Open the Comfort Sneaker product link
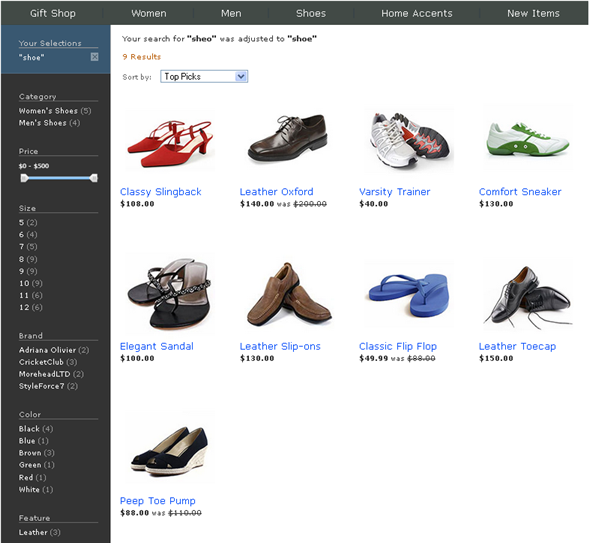This screenshot has height=543, width=589. point(520,192)
